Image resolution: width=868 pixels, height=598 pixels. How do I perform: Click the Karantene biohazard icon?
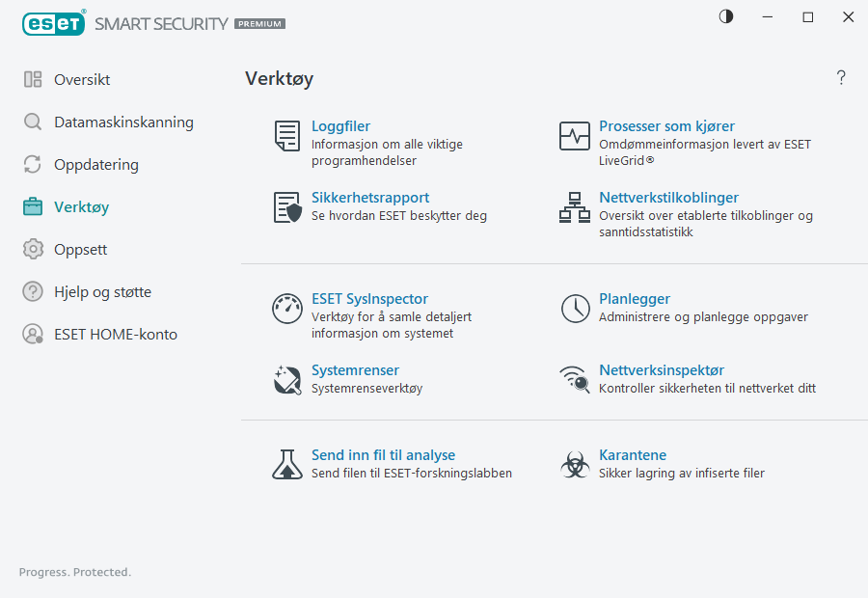click(x=574, y=465)
